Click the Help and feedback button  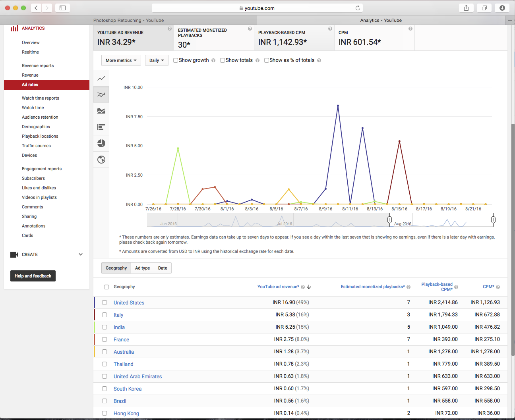33,276
